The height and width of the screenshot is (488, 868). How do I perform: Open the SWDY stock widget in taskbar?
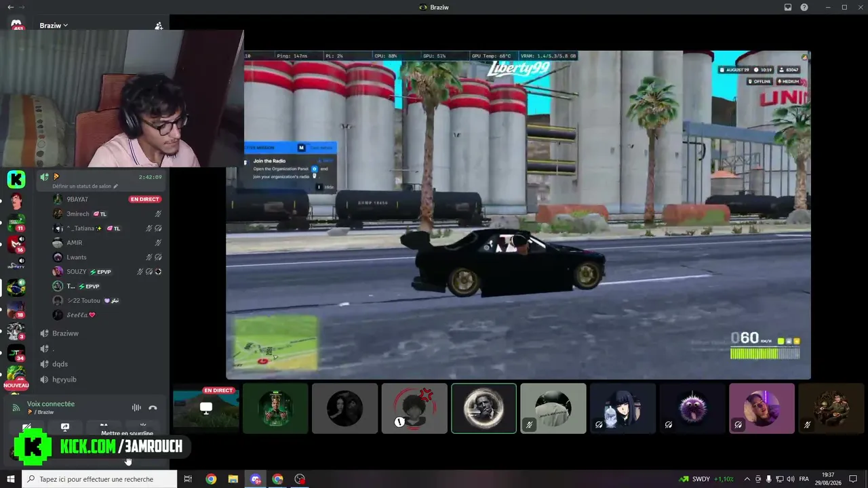[707, 479]
